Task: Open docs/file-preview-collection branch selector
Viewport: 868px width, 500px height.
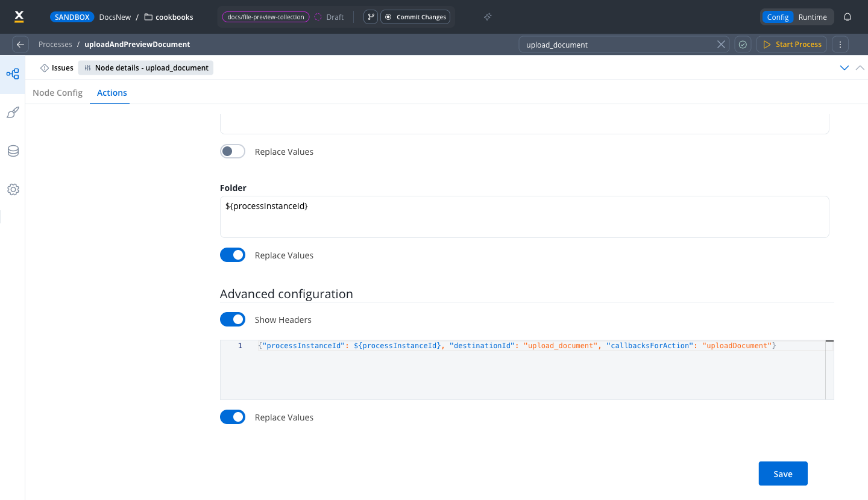Action: pyautogui.click(x=266, y=17)
